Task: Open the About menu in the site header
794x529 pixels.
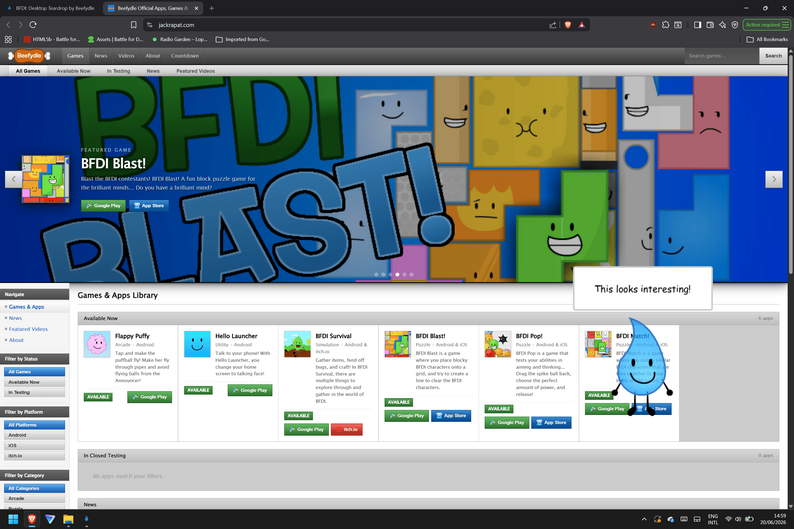Action: [152, 56]
